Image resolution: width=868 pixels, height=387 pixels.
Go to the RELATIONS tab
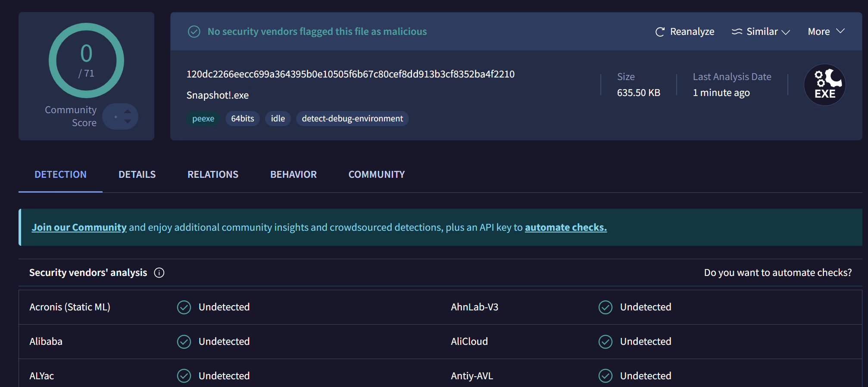pos(212,175)
